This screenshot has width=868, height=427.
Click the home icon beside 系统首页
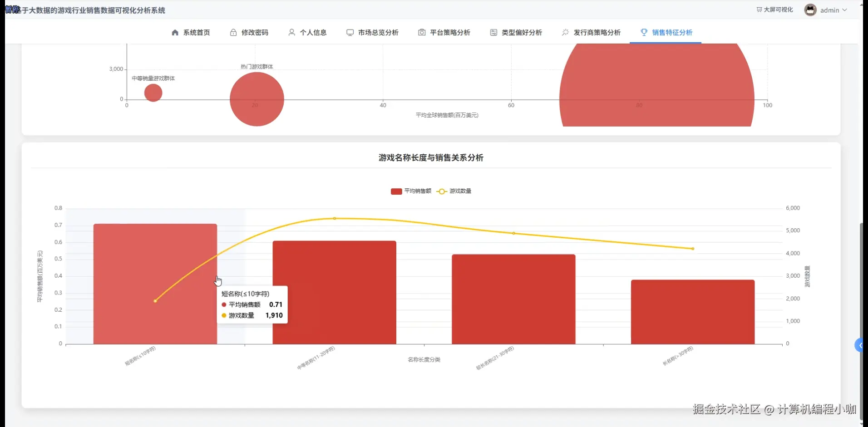coord(175,32)
